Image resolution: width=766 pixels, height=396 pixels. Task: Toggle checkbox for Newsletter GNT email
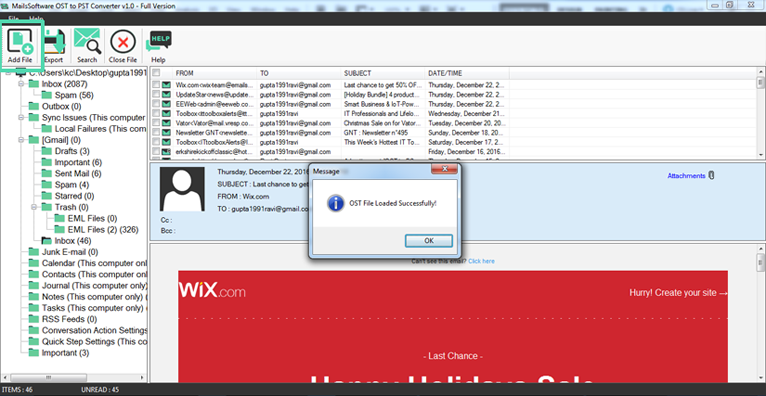point(155,132)
